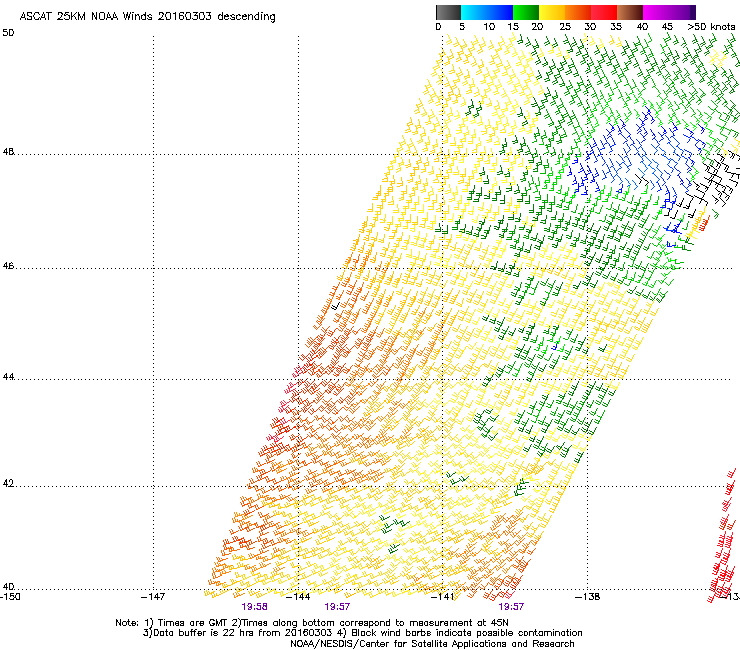
Task: Click the yellow 20-25 knots legend swatch
Action: tap(552, 12)
